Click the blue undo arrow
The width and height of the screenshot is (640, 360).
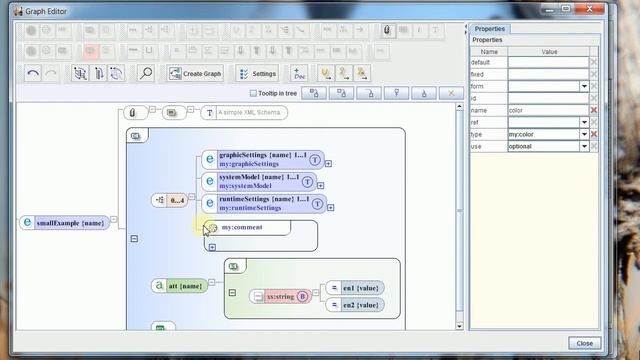pyautogui.click(x=33, y=73)
